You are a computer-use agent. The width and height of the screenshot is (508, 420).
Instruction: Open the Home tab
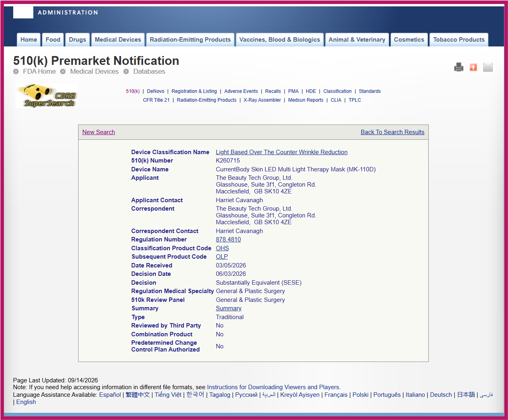(x=29, y=40)
